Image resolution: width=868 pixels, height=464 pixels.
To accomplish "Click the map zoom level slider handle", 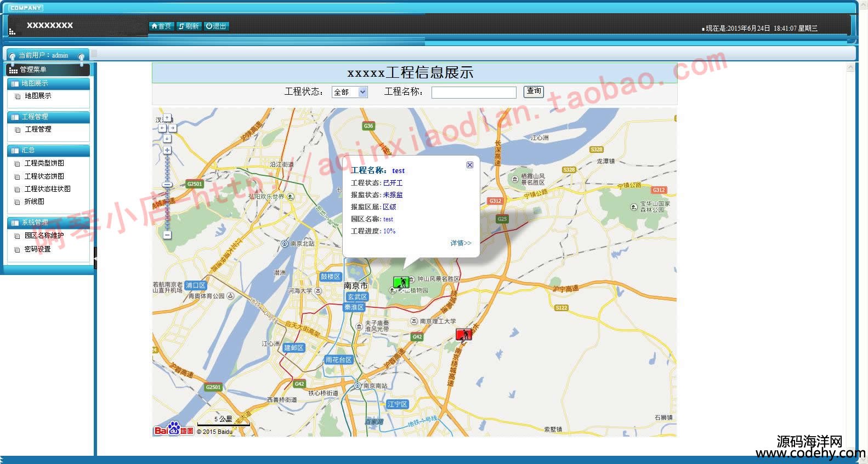I will pos(167,185).
